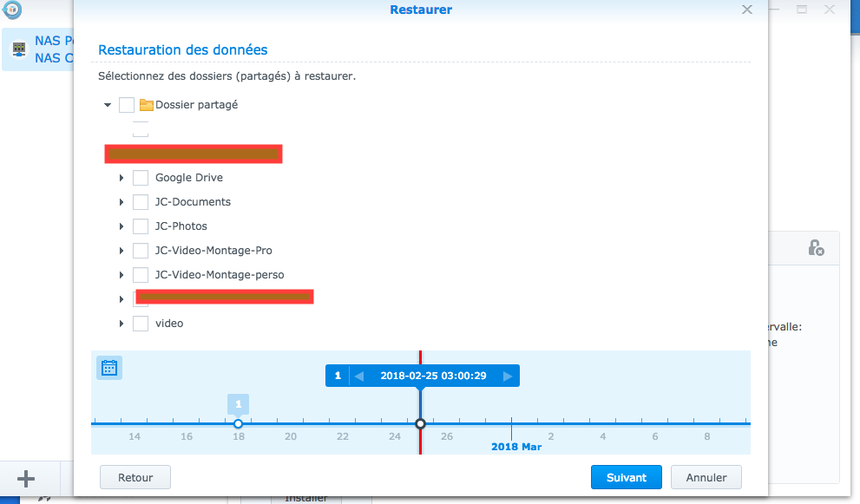860x504 pixels.
Task: Click the Annuler button
Action: pos(706,478)
